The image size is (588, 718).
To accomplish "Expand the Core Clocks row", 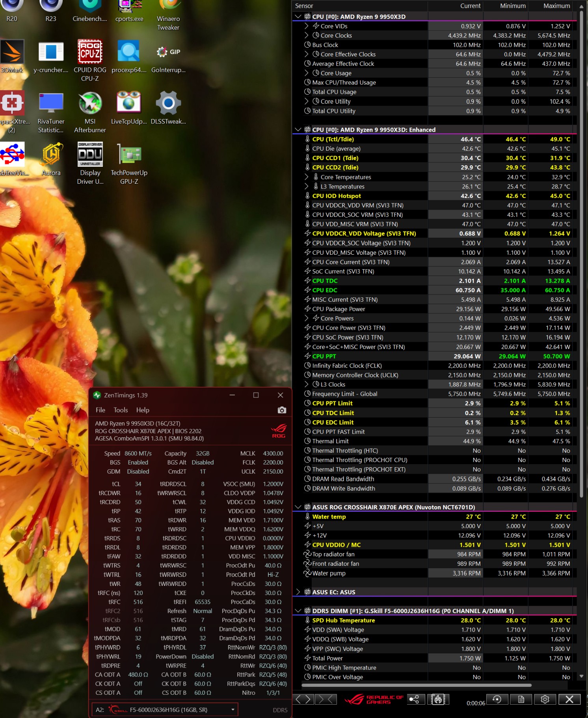I will click(x=307, y=35).
